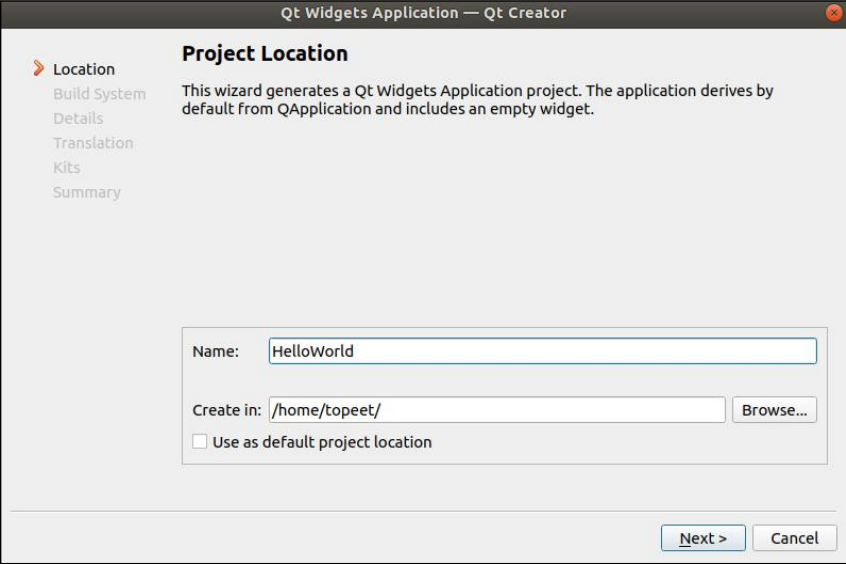The width and height of the screenshot is (846, 564).
Task: Select the Build System step
Action: click(99, 94)
